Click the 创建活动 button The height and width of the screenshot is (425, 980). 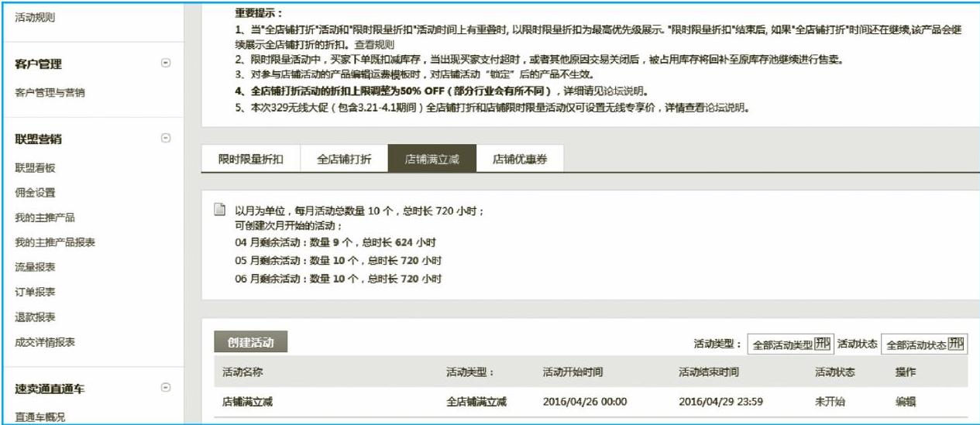[251, 342]
